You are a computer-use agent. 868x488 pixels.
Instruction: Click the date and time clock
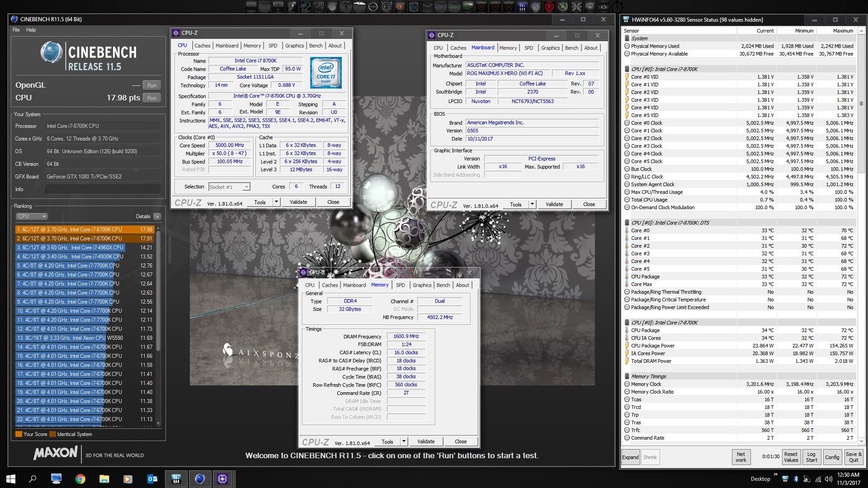point(848,479)
